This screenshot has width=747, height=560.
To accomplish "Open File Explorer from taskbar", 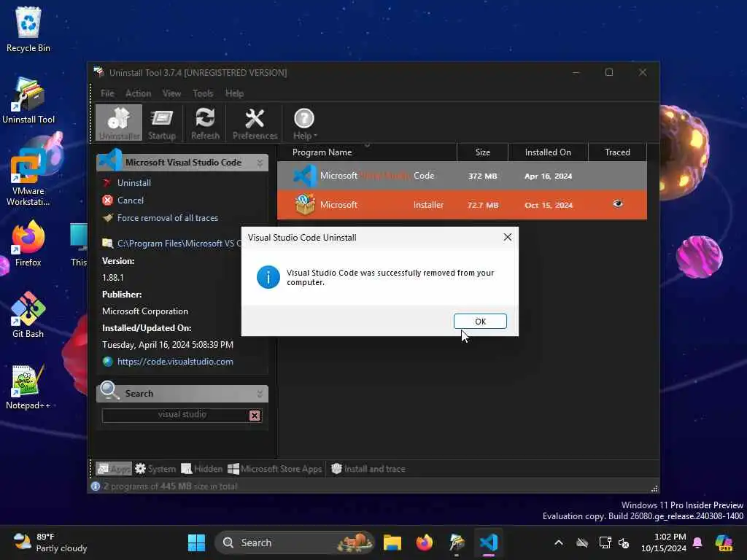I will pyautogui.click(x=392, y=542).
